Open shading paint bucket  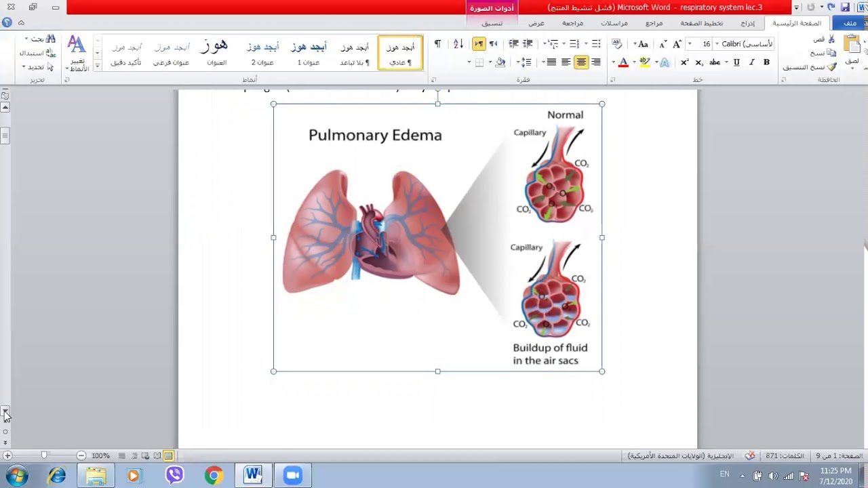[500, 62]
